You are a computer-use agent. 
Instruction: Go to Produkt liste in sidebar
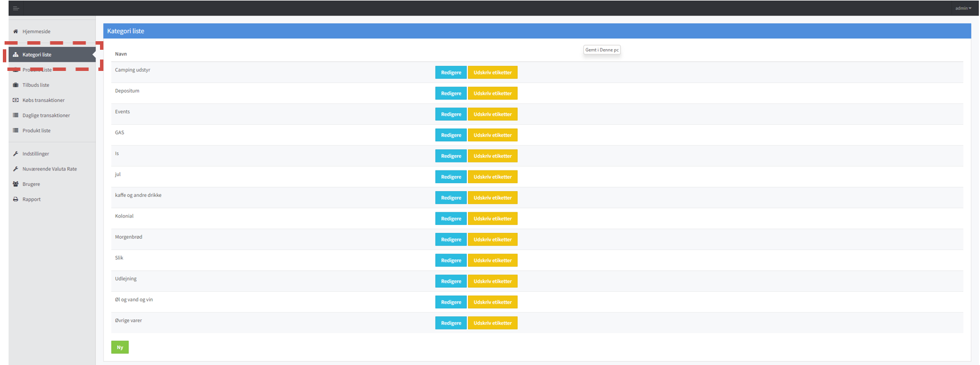(37, 131)
